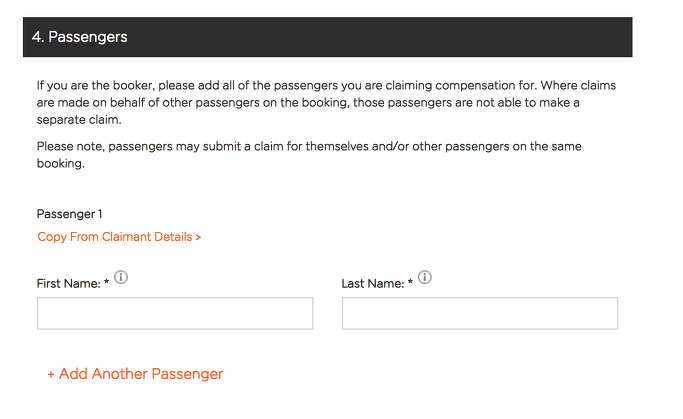Add Another Passenger via the orange link
The width and height of the screenshot is (683, 419).
(135, 374)
